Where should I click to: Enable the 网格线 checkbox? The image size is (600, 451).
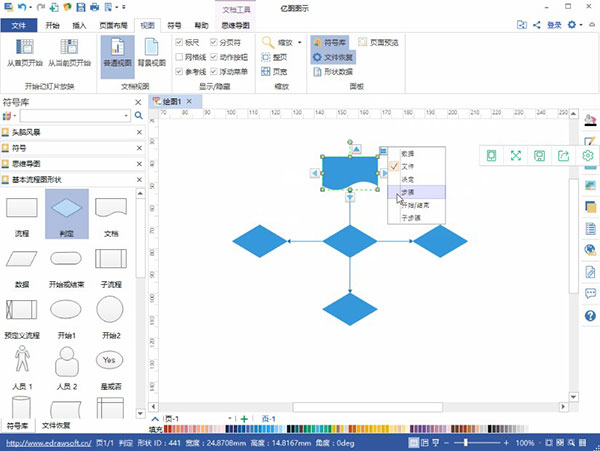tap(179, 58)
